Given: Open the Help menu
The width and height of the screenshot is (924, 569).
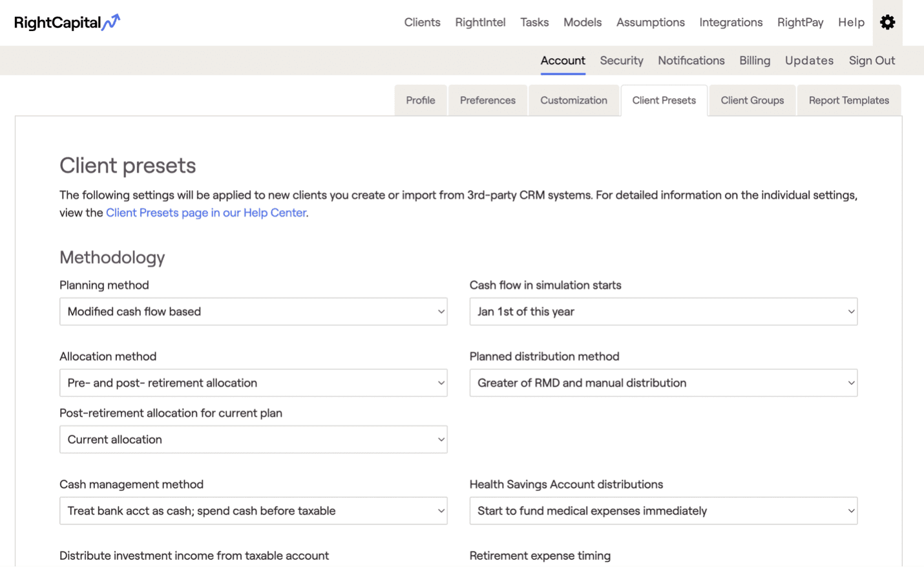Looking at the screenshot, I should (x=851, y=23).
